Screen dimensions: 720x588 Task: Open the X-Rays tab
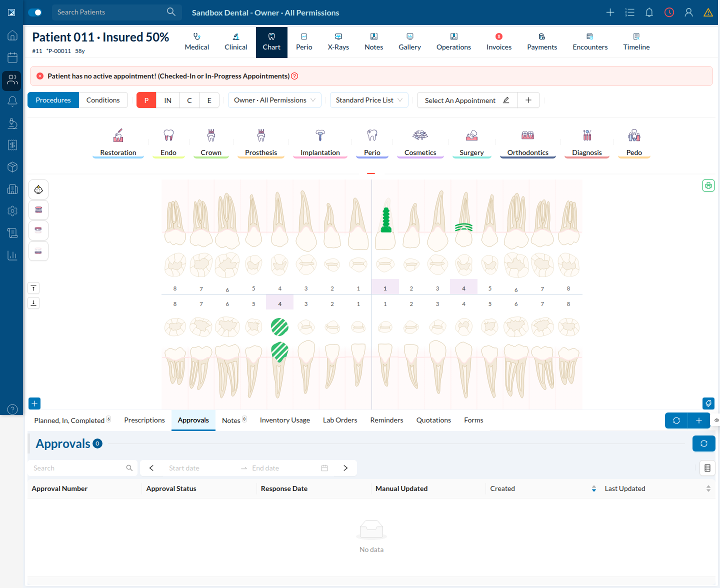click(338, 42)
